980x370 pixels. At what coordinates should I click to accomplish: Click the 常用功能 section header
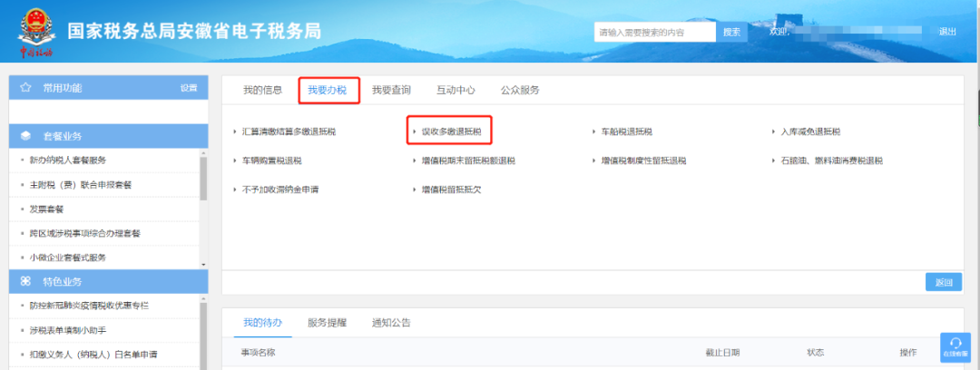coord(109,88)
